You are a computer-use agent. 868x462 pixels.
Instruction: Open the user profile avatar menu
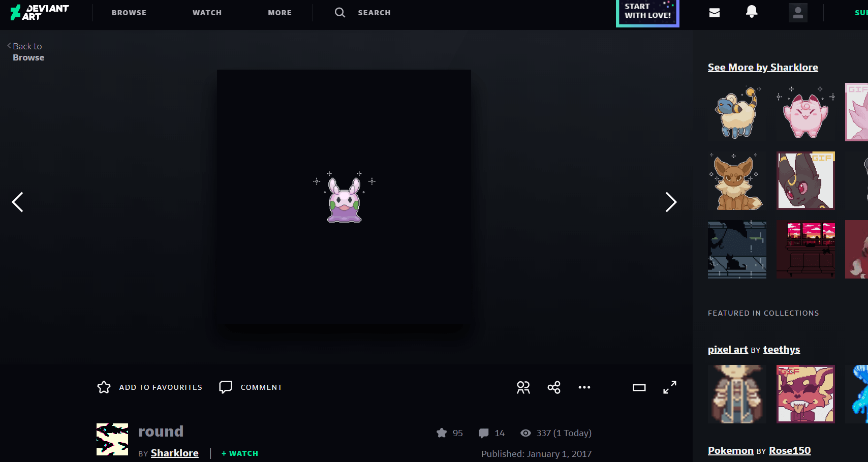tap(798, 13)
